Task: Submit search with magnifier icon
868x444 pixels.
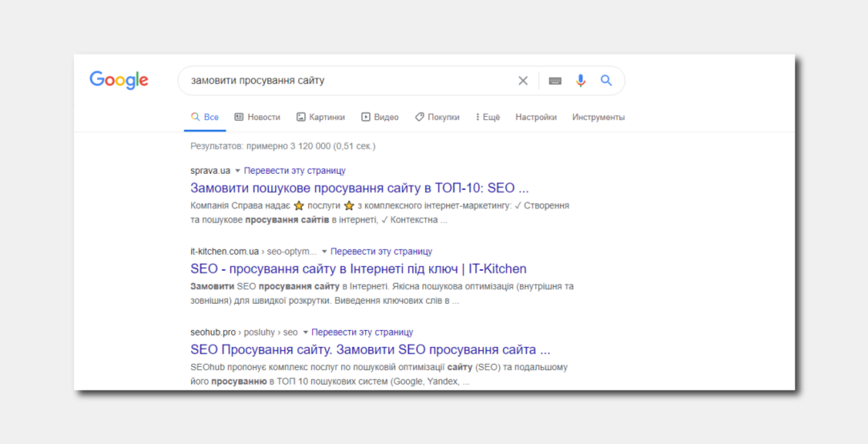Action: pos(606,81)
